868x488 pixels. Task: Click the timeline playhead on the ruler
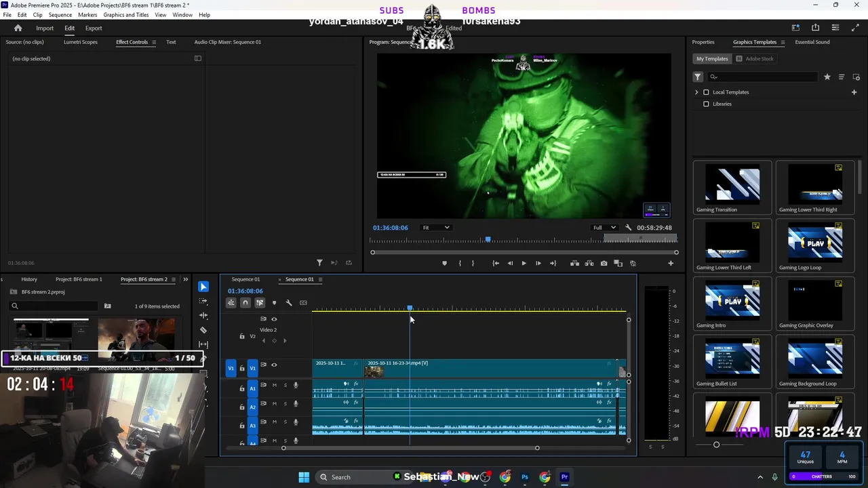pos(410,308)
